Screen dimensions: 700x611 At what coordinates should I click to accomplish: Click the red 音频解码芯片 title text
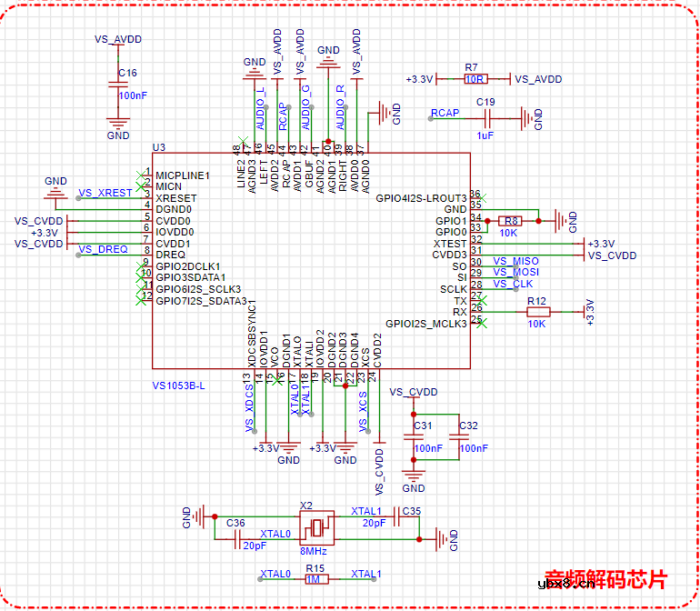click(x=605, y=579)
